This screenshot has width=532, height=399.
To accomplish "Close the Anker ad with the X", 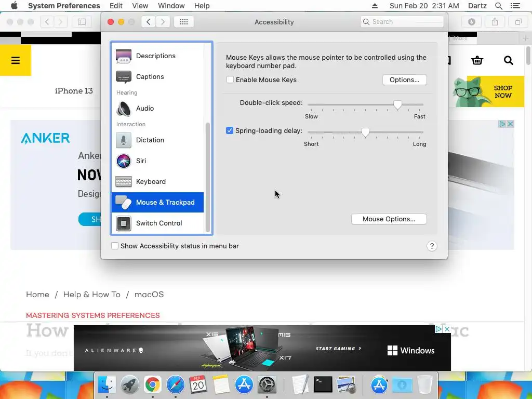I will 510,124.
